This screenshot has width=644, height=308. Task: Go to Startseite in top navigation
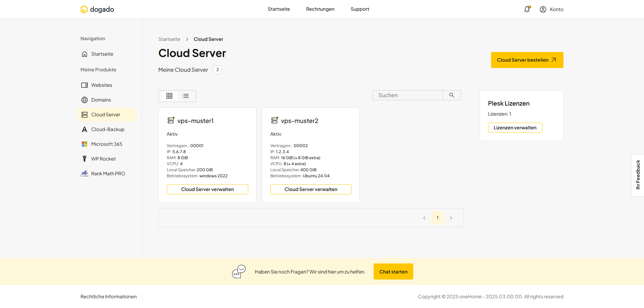click(x=279, y=9)
